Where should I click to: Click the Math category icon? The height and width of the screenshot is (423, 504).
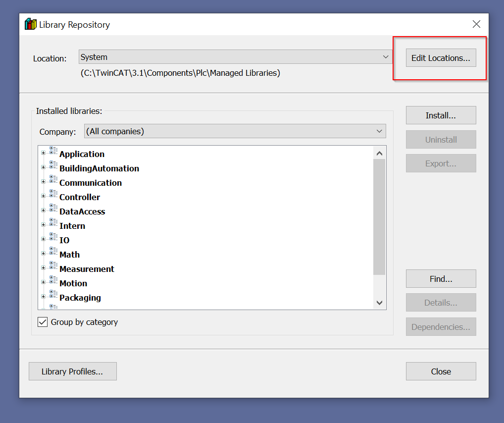pos(53,251)
